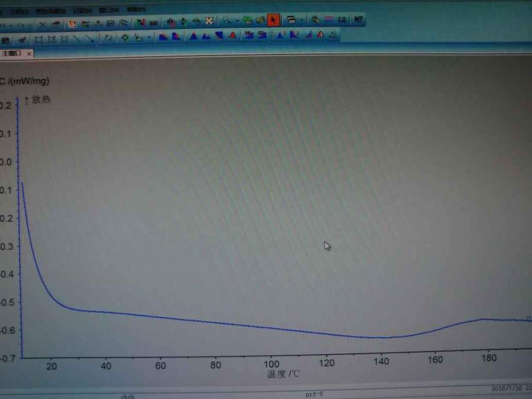Click the 180 tick label on temperature axis

(x=489, y=358)
